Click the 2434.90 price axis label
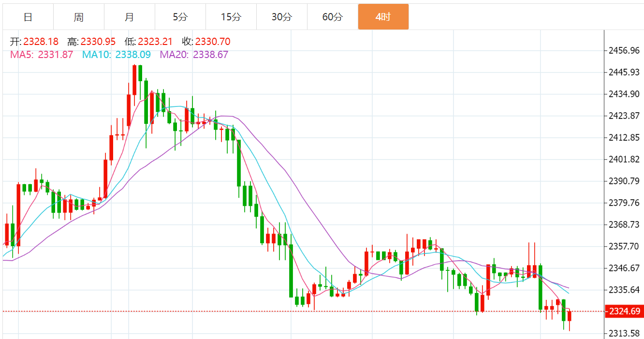This screenshot has height=339, width=644. point(624,94)
